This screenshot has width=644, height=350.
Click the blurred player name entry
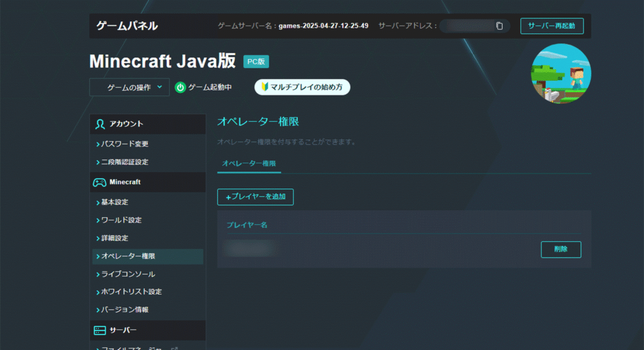click(250, 249)
